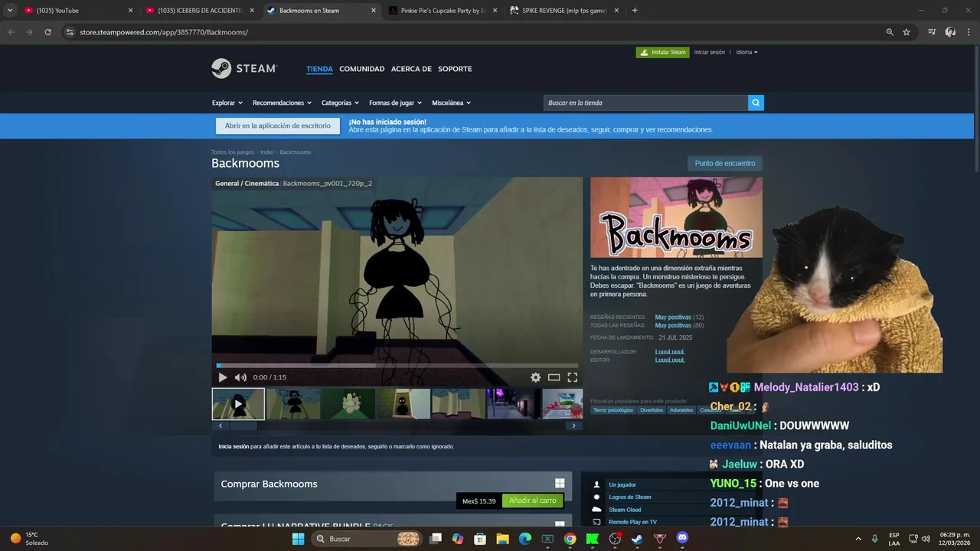Open Microsoft Store from the taskbar

pos(480,539)
